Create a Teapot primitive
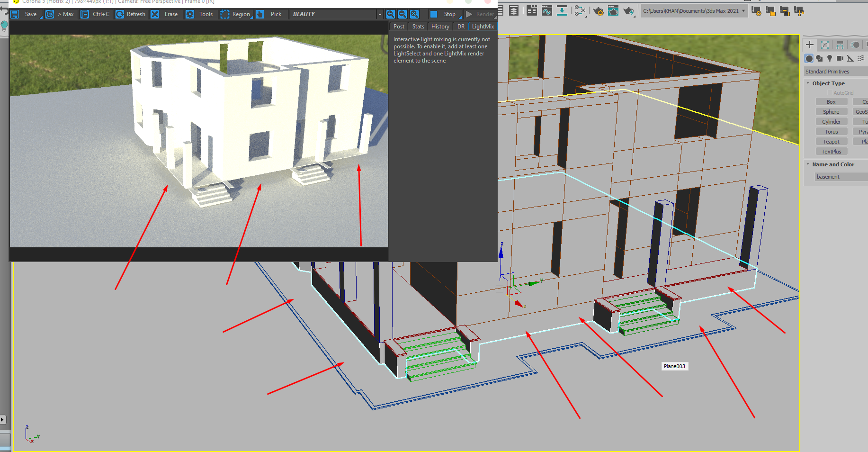This screenshot has width=868, height=452. [831, 142]
